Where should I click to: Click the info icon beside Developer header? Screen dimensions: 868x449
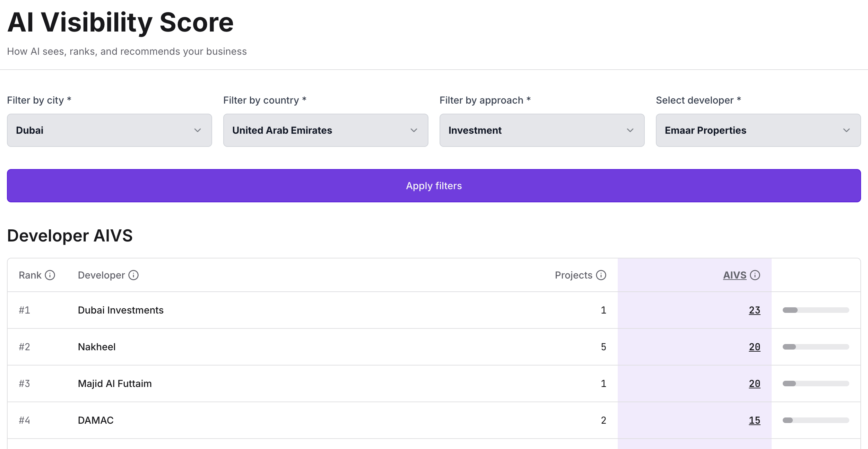click(133, 275)
